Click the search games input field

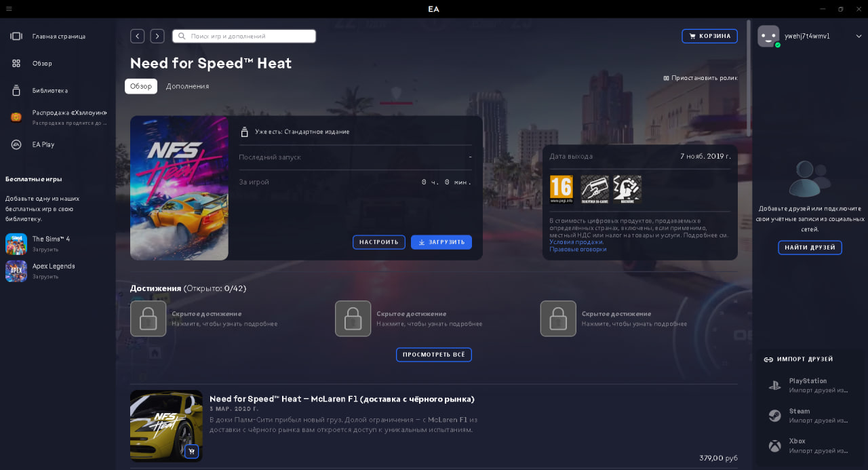(244, 36)
